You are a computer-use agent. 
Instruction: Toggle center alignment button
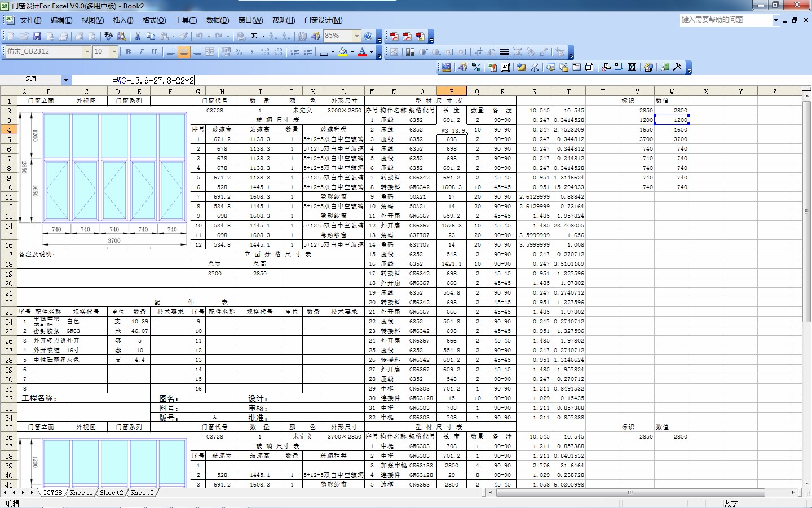[183, 52]
